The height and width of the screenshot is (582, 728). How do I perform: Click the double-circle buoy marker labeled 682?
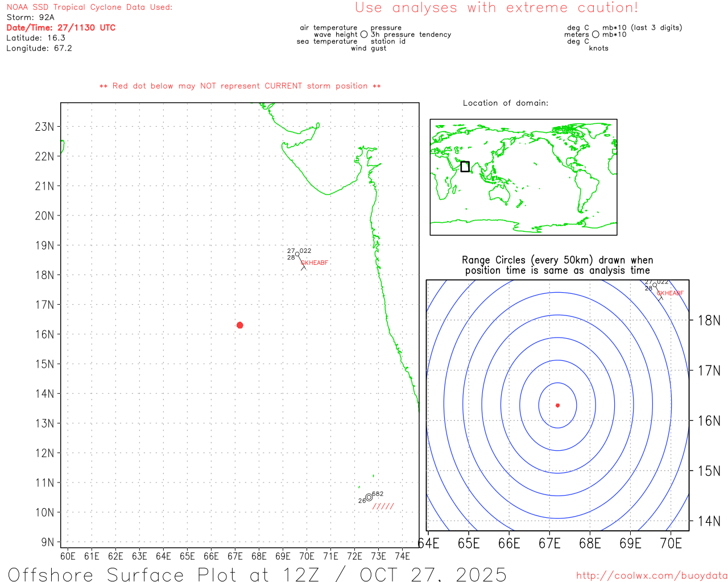tap(369, 497)
